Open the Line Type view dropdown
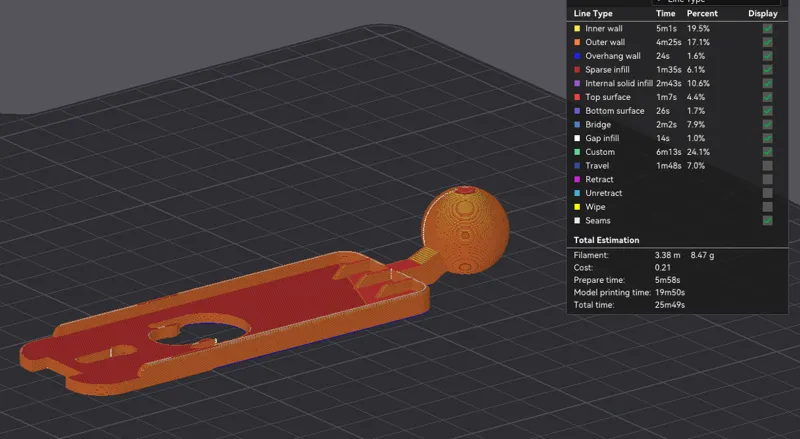This screenshot has width=800, height=439. 716,2
